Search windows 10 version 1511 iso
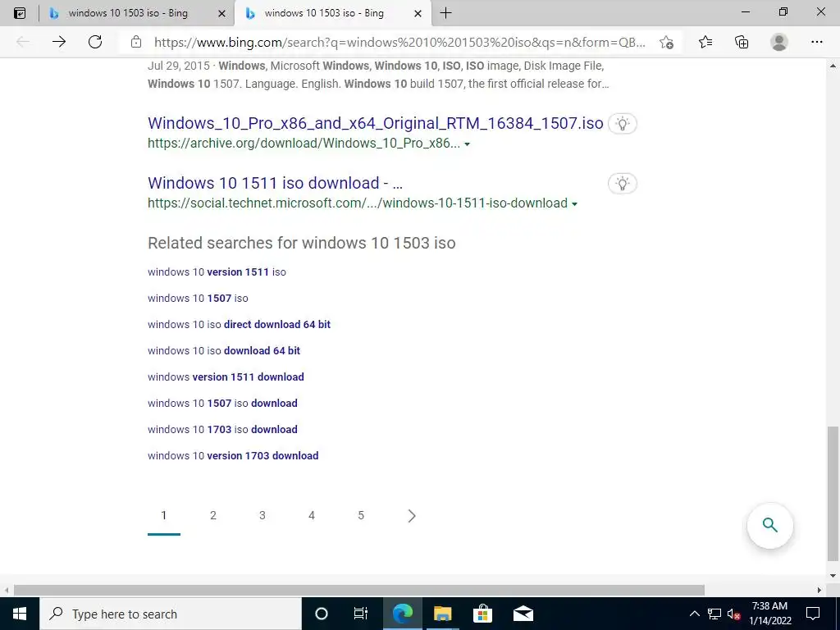Viewport: 840px width, 630px height. click(217, 272)
